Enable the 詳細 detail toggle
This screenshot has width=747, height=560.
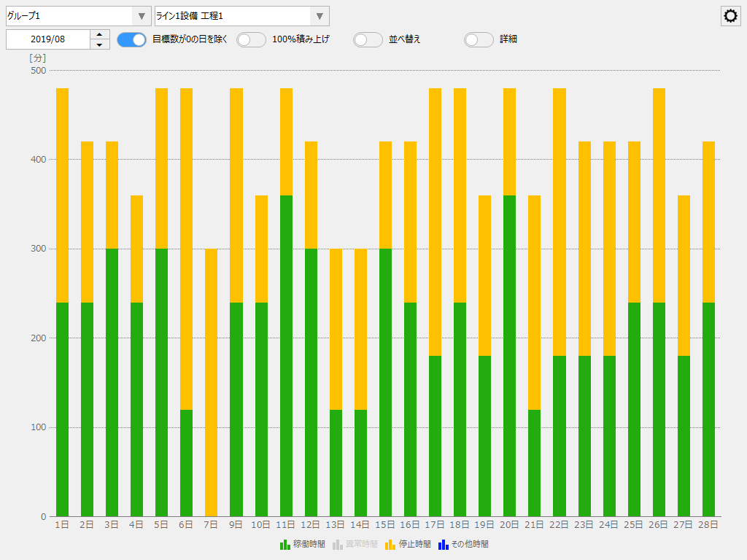(x=479, y=40)
